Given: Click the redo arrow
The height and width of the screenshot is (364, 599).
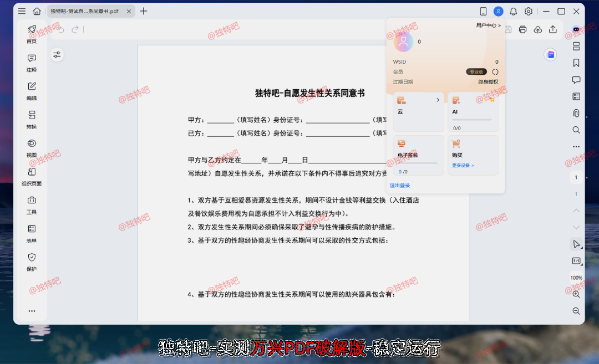Looking at the screenshot, I should click(75, 29).
